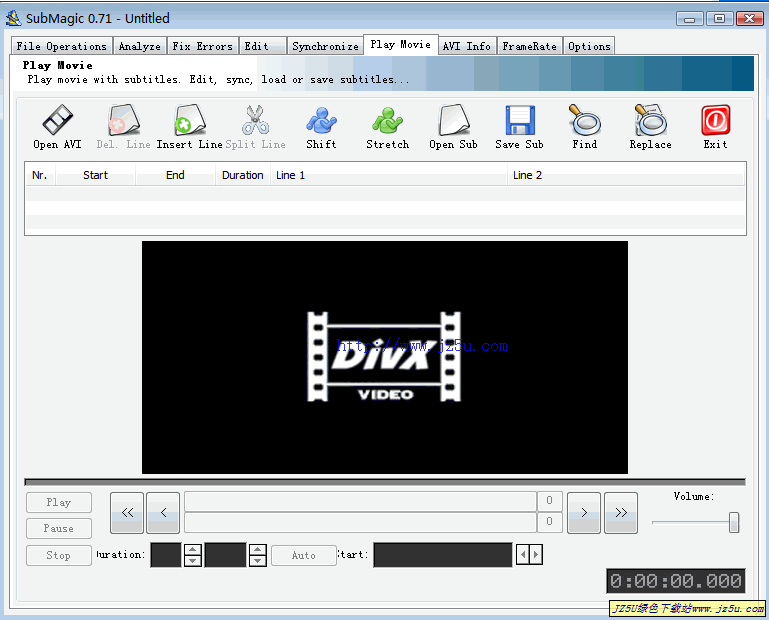Screen dimensions: 769x620
Task: Click the Line 1 column header
Action: [x=389, y=175]
